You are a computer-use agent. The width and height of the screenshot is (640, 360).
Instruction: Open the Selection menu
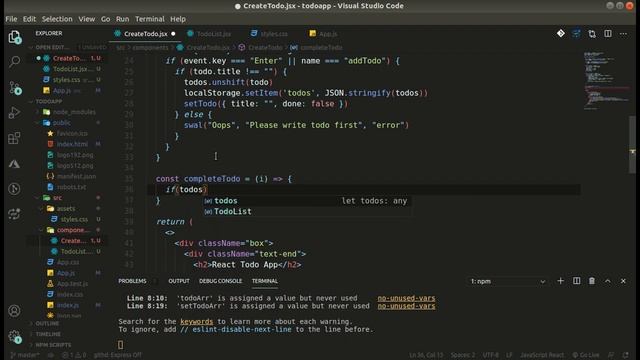click(x=57, y=19)
